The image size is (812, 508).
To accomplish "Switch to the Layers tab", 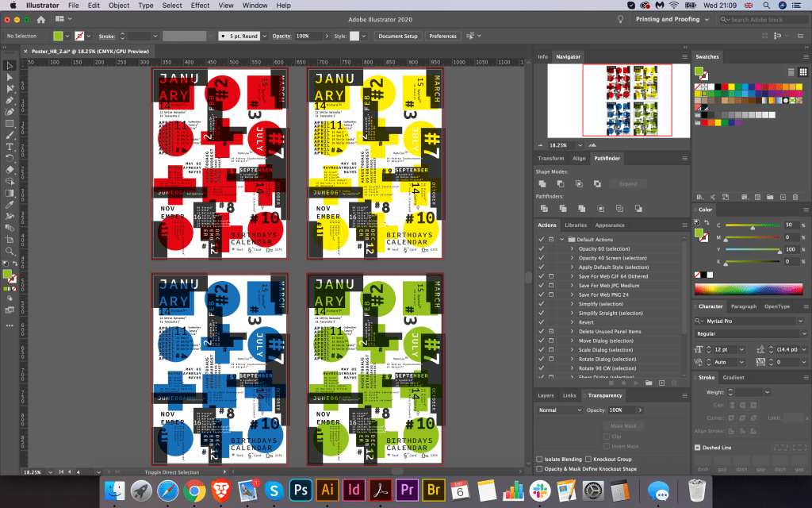I will tap(546, 395).
